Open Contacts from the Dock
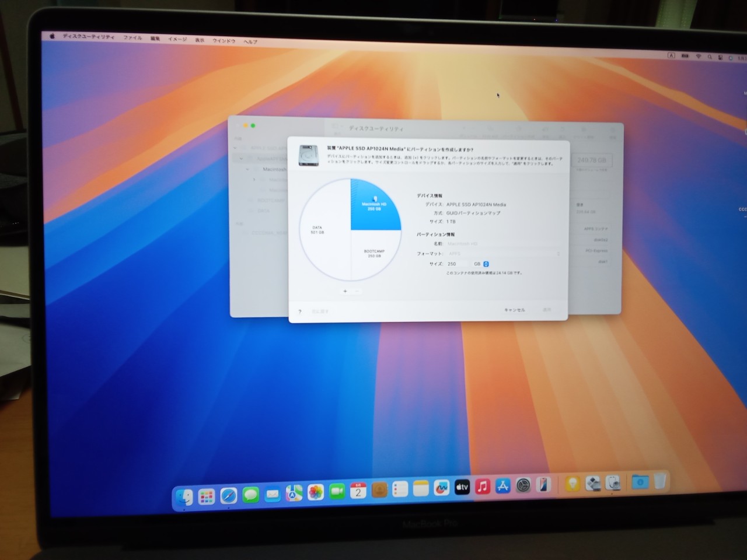The width and height of the screenshot is (747, 560). [x=379, y=491]
